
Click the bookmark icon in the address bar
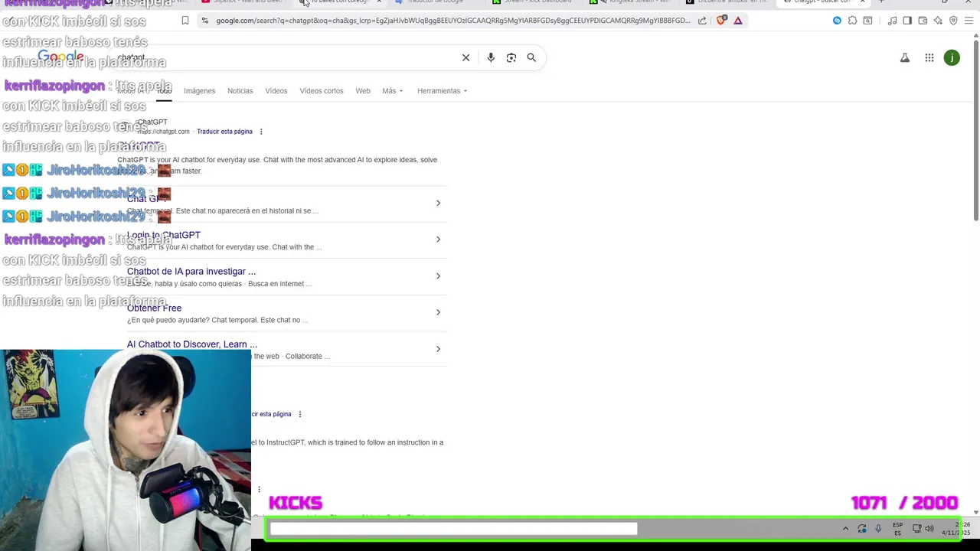(185, 21)
